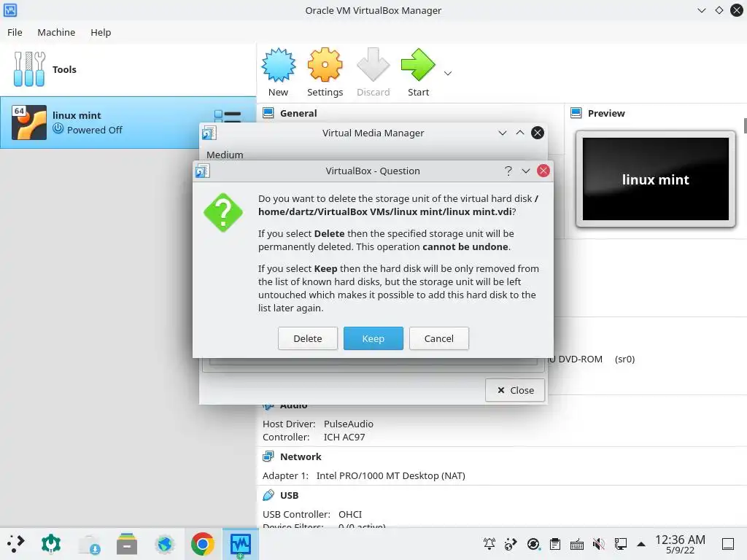Open the Help menu
This screenshot has height=560, width=747.
pyautogui.click(x=101, y=32)
